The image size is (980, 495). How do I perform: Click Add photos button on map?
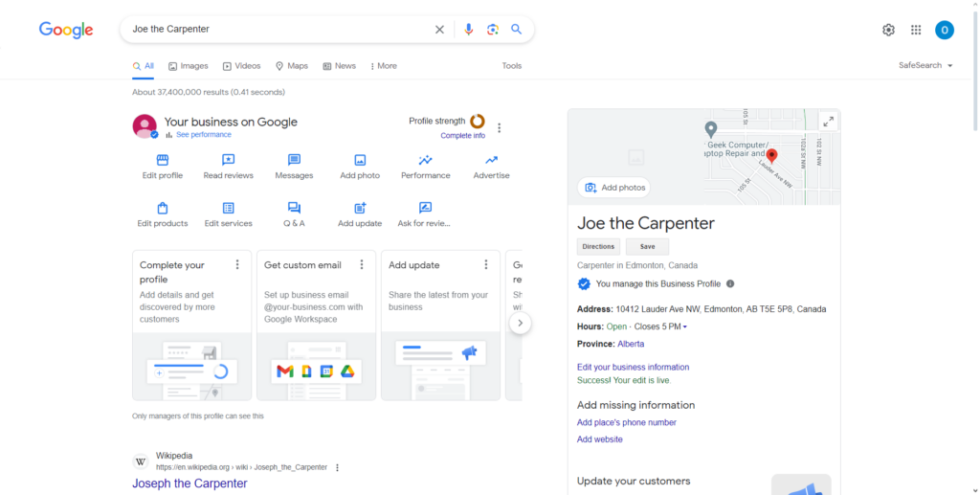[613, 188]
